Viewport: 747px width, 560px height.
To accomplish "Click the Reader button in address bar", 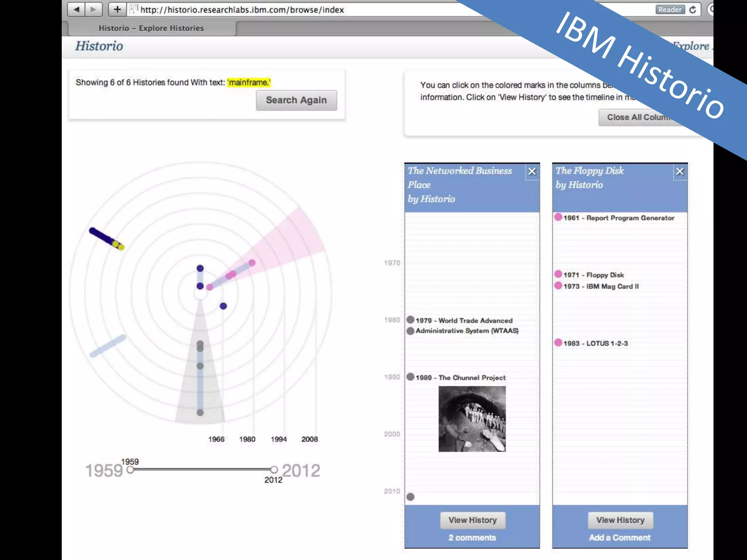I will click(670, 9).
